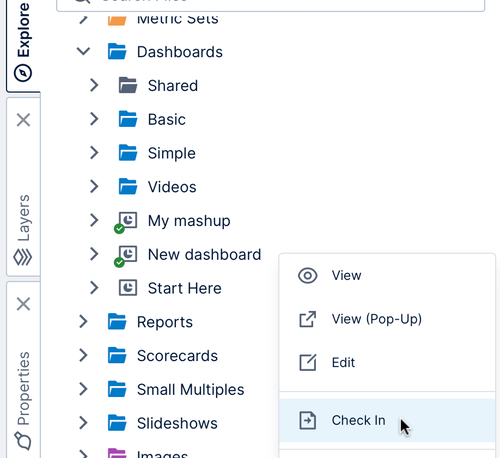Close the Properties side panel

(x=23, y=304)
